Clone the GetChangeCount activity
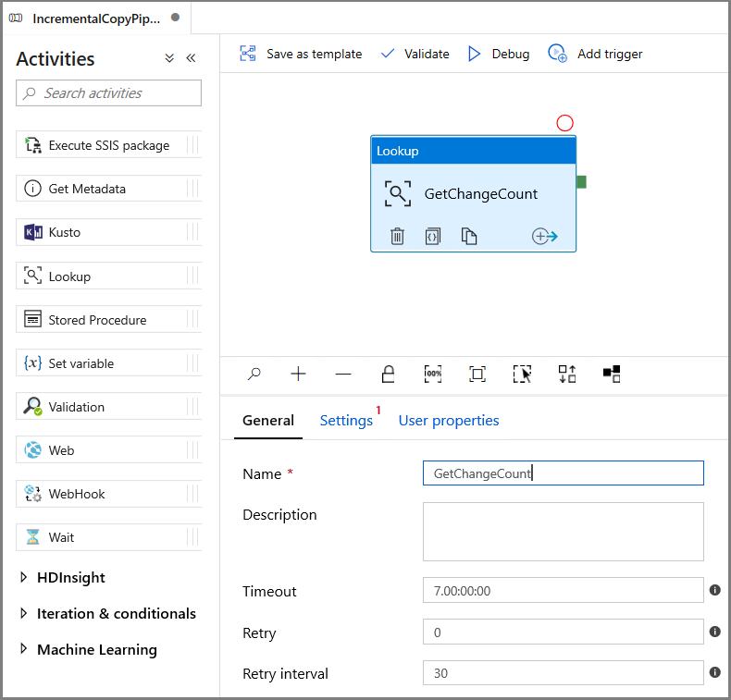 [468, 236]
